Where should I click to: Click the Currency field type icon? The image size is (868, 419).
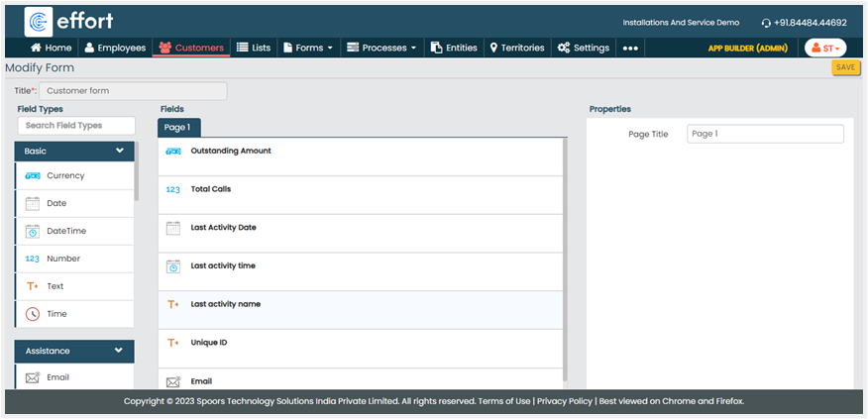(x=32, y=175)
